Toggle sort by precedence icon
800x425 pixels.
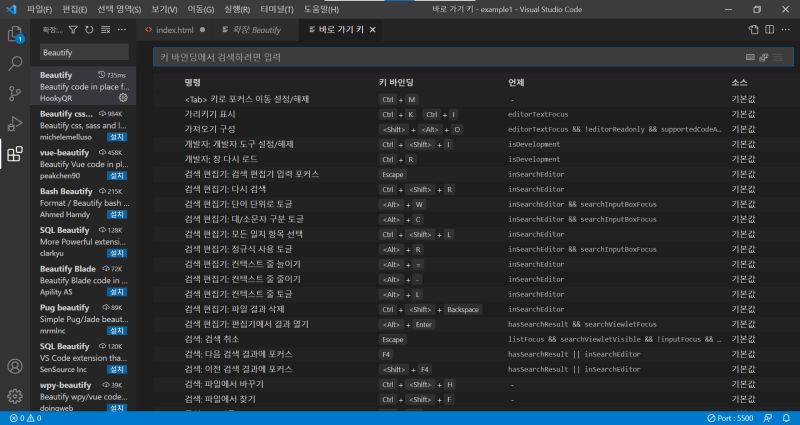click(764, 57)
